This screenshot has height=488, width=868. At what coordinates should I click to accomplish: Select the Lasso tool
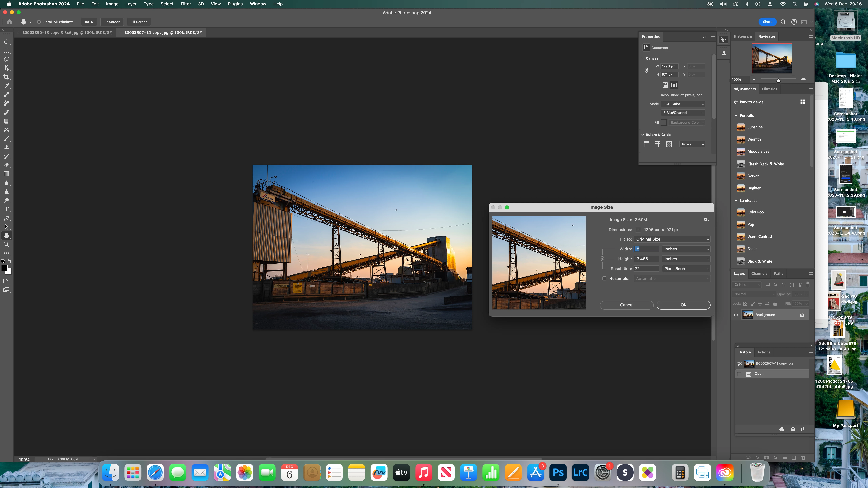6,59
